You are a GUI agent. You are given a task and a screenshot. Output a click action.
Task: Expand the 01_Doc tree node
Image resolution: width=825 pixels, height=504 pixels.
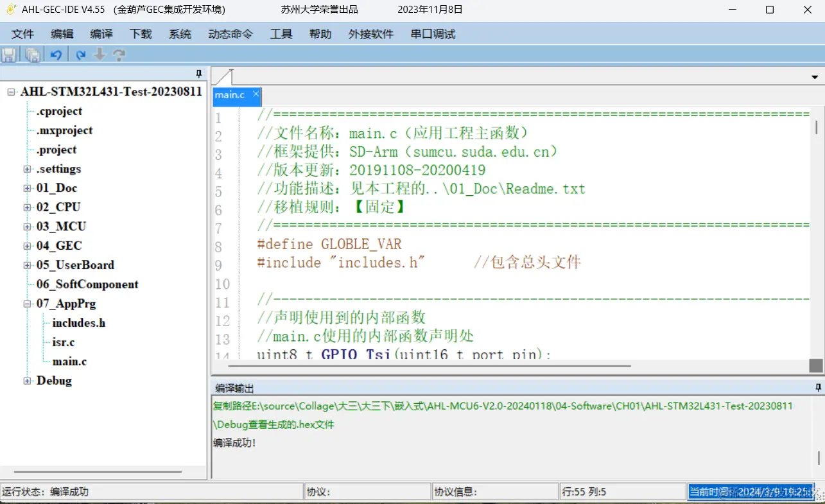(x=27, y=187)
